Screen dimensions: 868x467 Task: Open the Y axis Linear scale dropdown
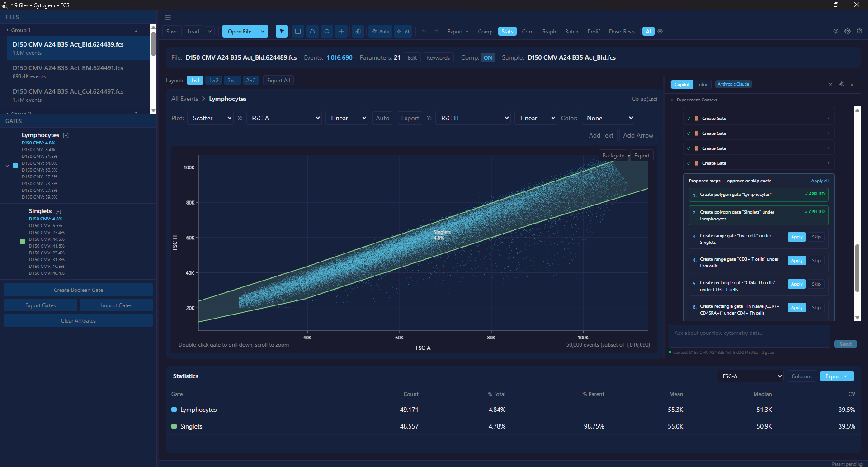click(536, 118)
